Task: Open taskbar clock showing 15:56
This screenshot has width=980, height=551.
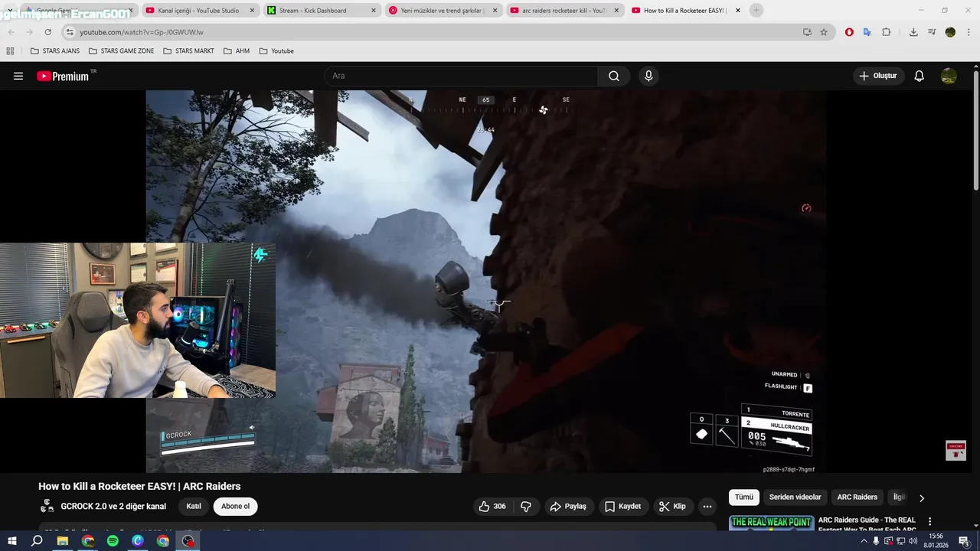Action: point(936,541)
